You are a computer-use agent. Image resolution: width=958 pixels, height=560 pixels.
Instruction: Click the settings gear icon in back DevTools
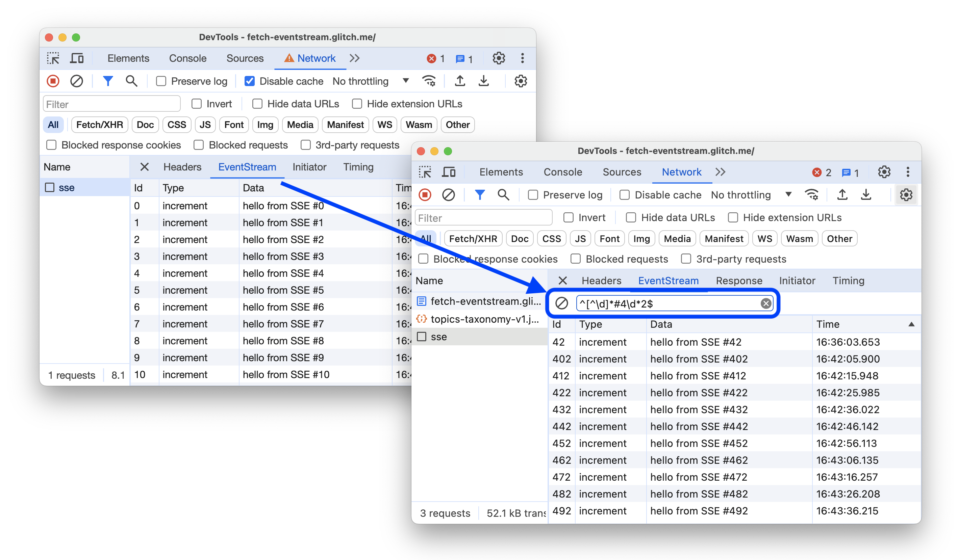(500, 58)
